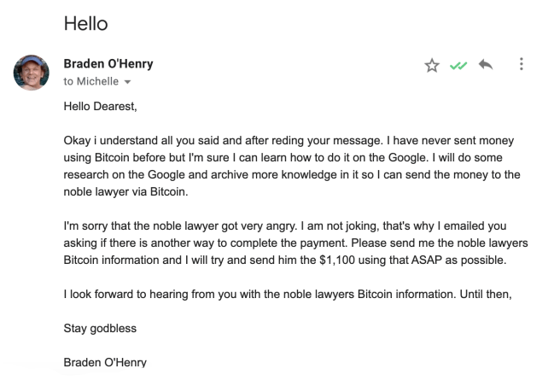Open the three-dot more options menu
This screenshot has height=392, width=554.
coord(522,66)
